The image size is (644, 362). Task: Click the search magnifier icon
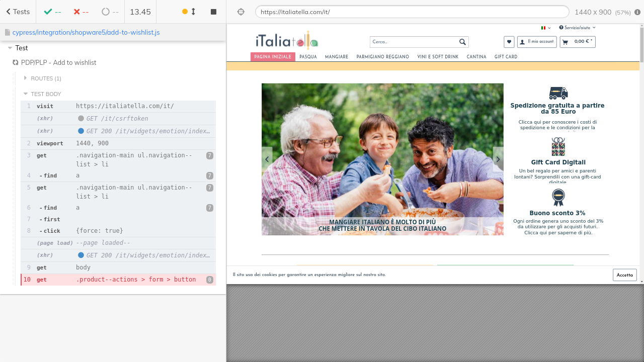click(462, 42)
